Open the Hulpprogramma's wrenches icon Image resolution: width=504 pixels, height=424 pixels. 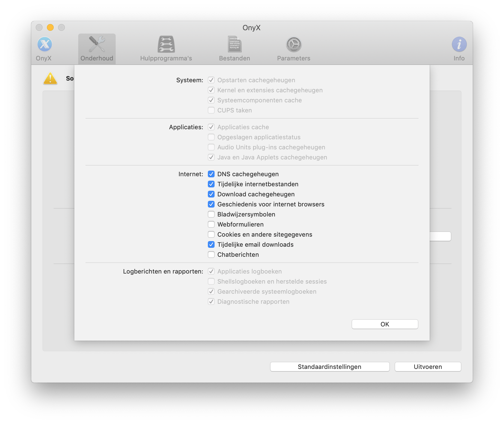pyautogui.click(x=166, y=44)
